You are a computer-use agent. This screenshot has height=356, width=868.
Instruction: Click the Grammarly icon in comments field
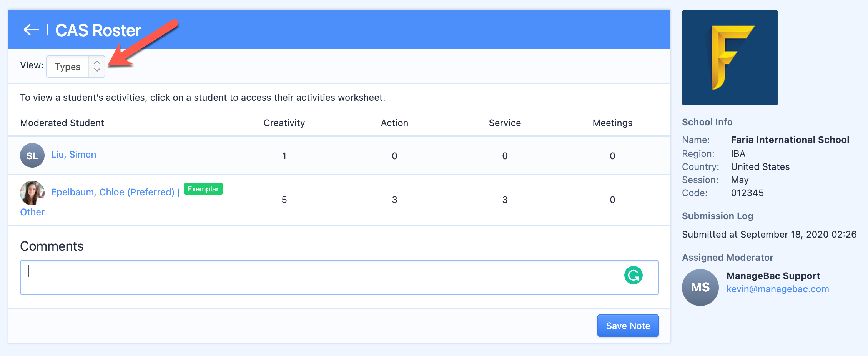[x=633, y=275]
